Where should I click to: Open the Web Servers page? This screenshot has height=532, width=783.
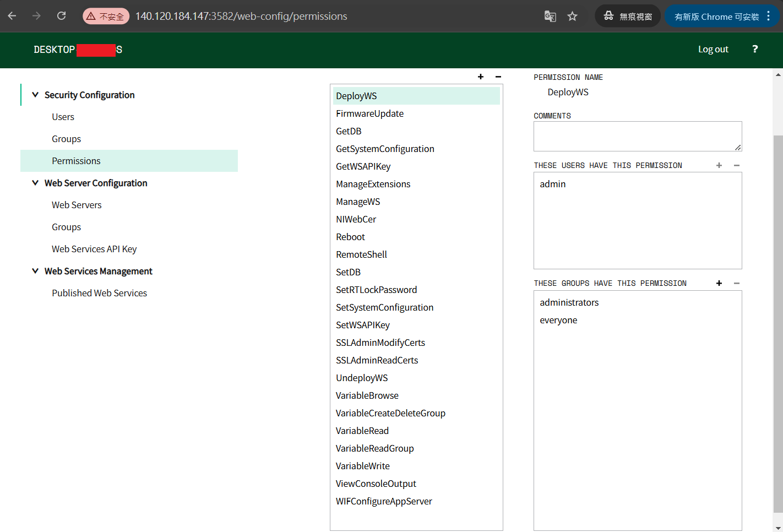pyautogui.click(x=77, y=205)
